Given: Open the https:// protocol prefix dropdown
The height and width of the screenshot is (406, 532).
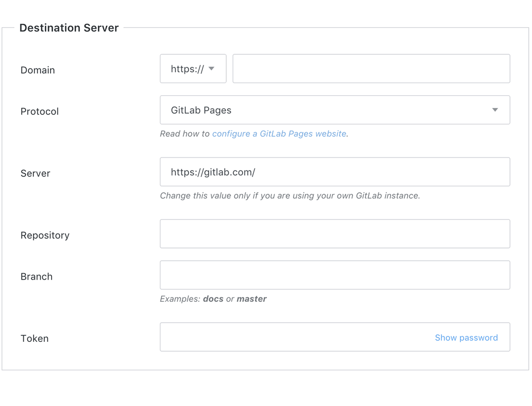Looking at the screenshot, I should [193, 68].
